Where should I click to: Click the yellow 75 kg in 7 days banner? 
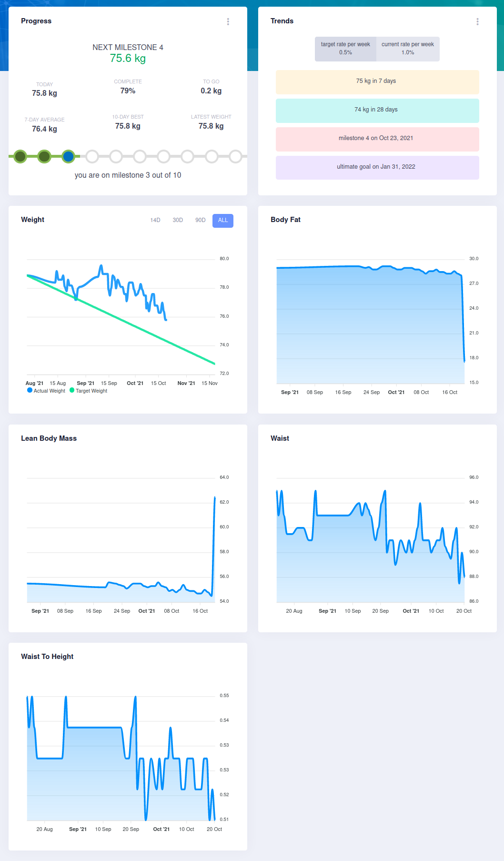(x=377, y=81)
